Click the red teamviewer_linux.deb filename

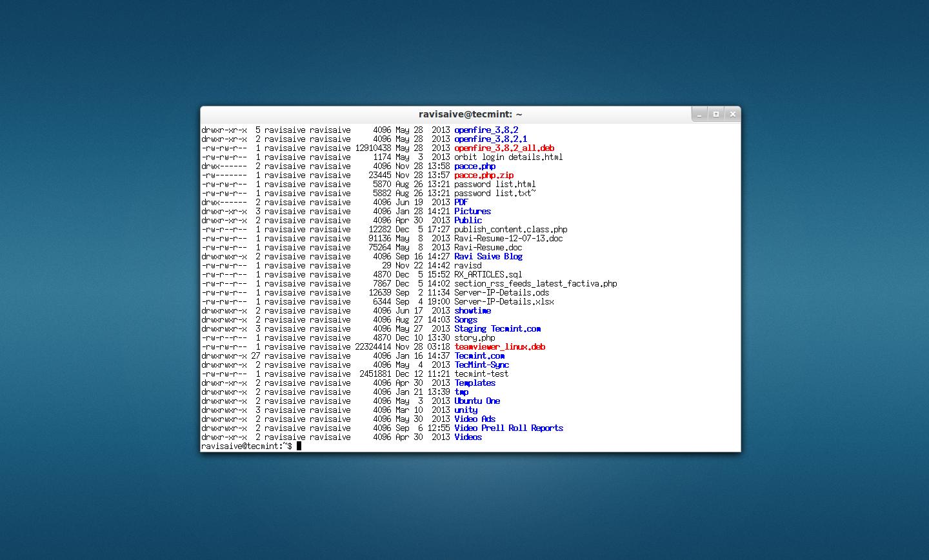pos(499,346)
